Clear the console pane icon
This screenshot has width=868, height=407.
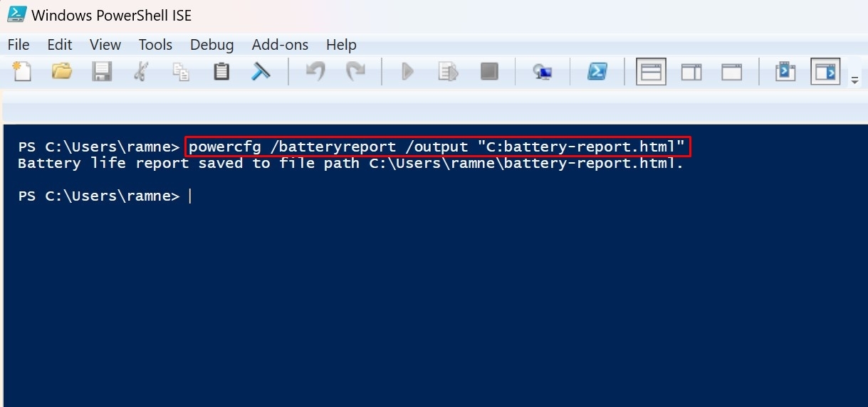(x=261, y=71)
